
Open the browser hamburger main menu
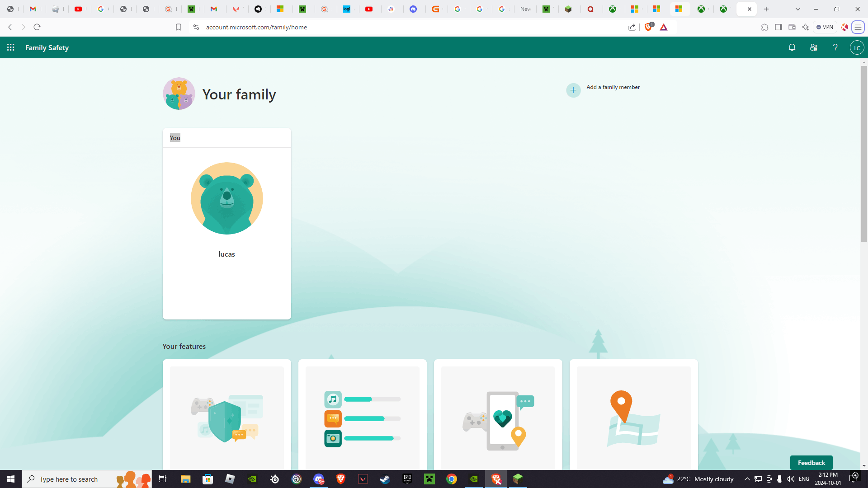tap(858, 27)
